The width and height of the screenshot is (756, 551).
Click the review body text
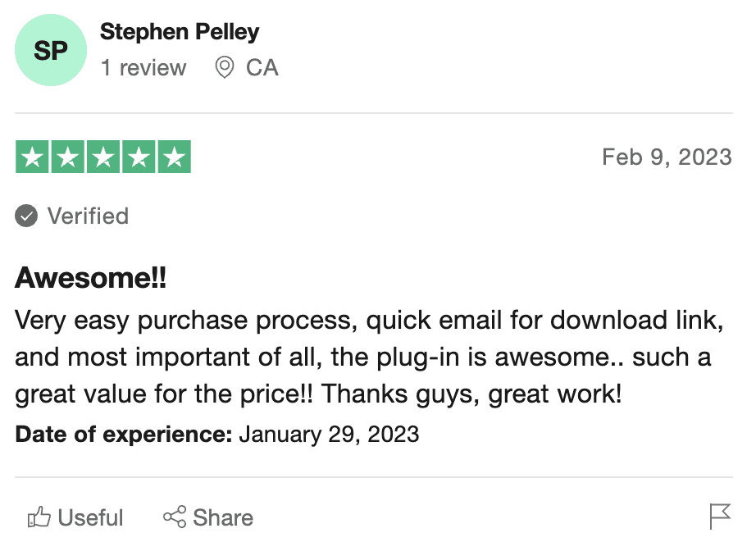[369, 357]
